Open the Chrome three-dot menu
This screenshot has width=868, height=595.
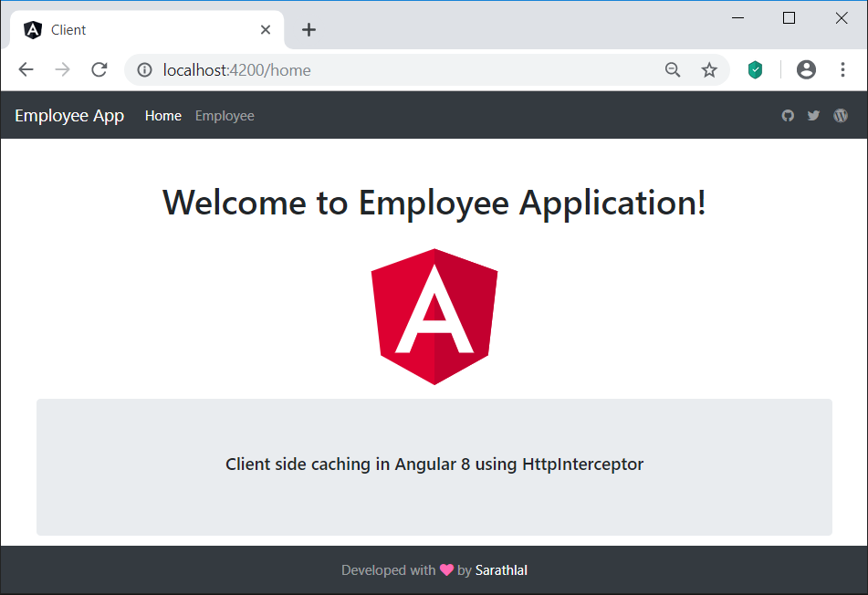[842, 70]
